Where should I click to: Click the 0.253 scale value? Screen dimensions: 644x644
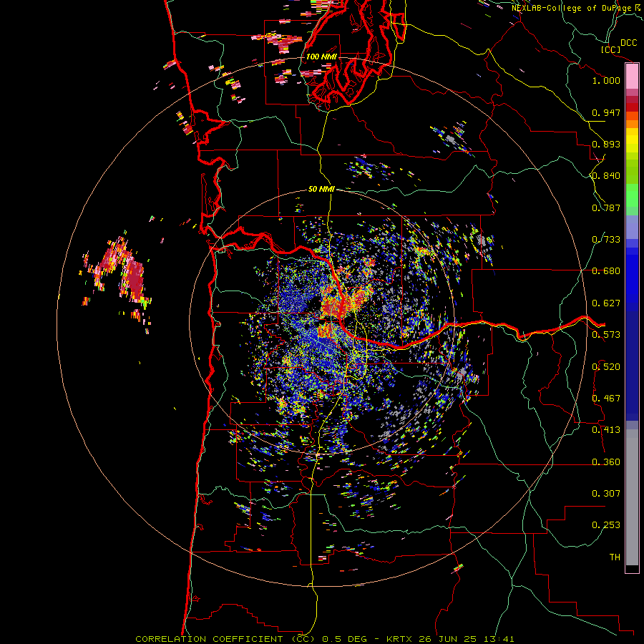606,525
